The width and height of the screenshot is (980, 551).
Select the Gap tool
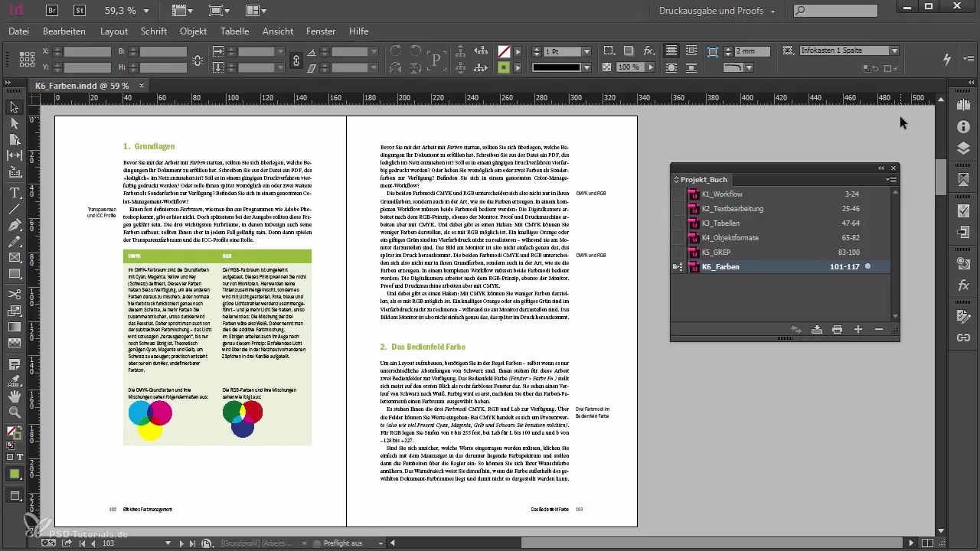pyautogui.click(x=14, y=155)
